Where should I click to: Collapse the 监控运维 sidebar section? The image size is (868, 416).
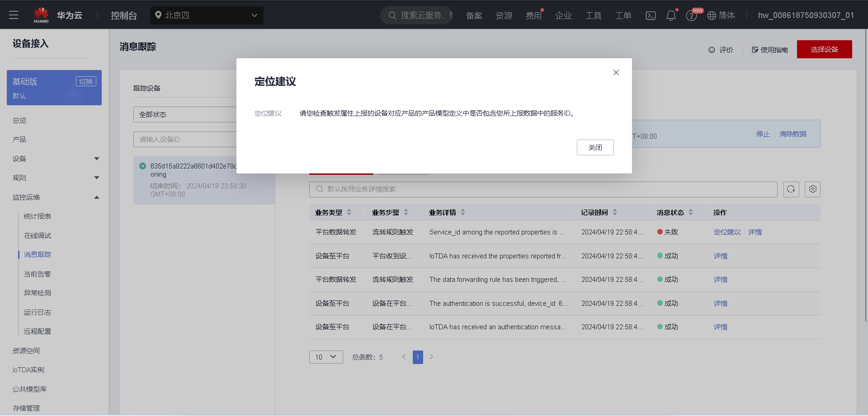(96, 197)
